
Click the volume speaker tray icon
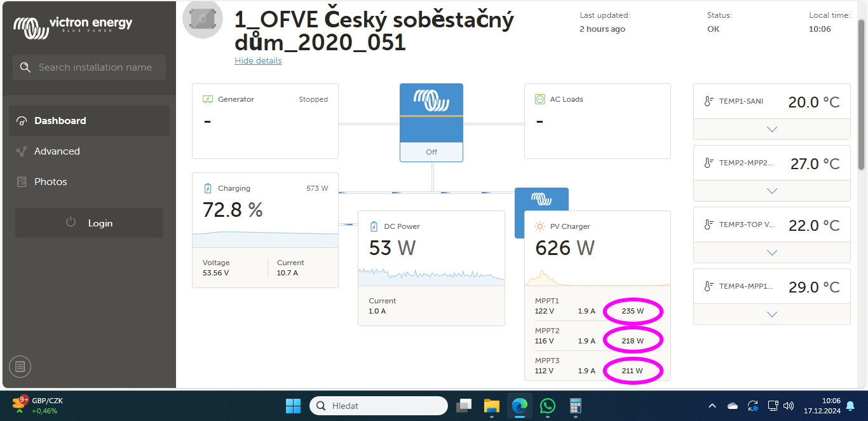[789, 406]
